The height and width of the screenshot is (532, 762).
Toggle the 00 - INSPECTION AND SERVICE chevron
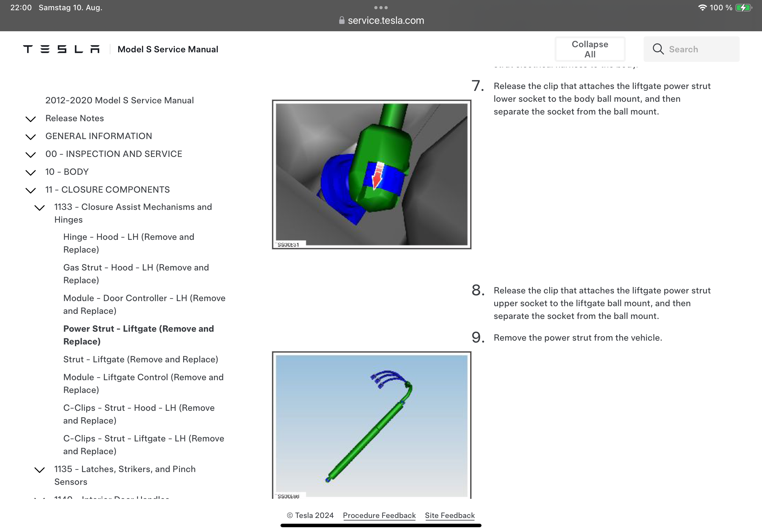pos(31,155)
